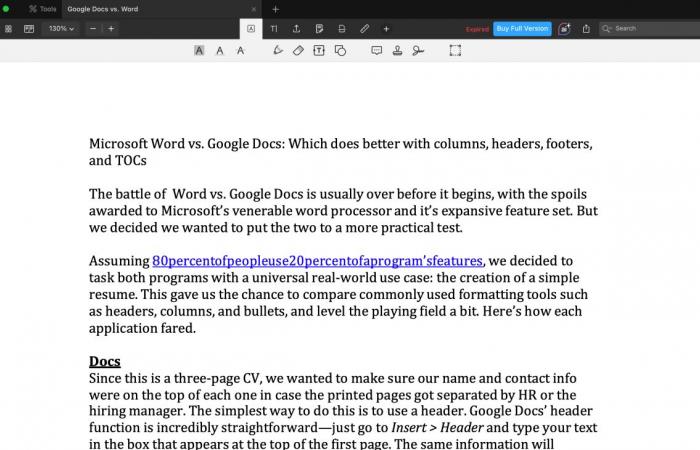The width and height of the screenshot is (700, 450).
Task: Zoom in with the plus button beside 130%
Action: click(111, 29)
